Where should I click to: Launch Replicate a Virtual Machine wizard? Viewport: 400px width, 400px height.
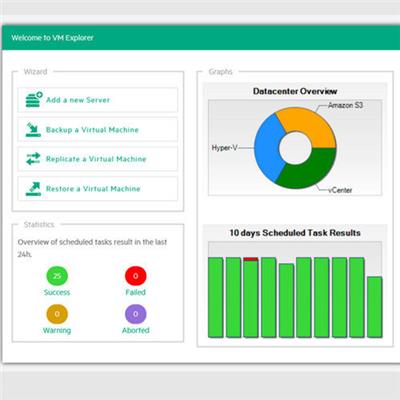click(x=98, y=159)
